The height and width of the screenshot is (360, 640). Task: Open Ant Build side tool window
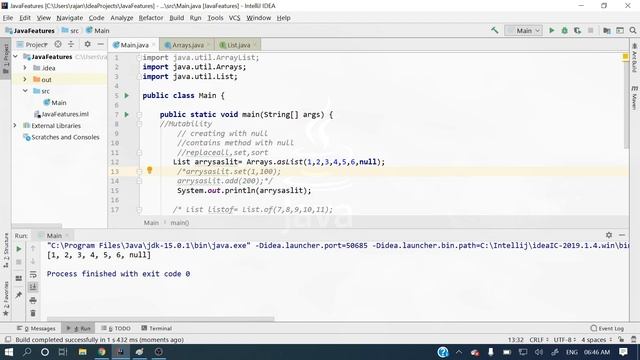point(634,58)
